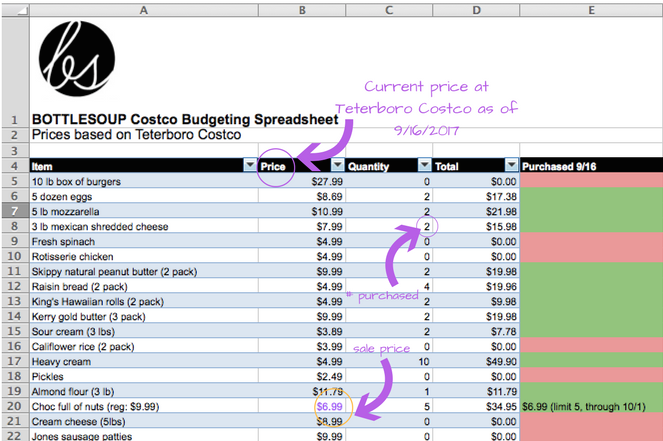Open the Total column filter dropdown
This screenshot has width=663, height=441.
pos(512,165)
